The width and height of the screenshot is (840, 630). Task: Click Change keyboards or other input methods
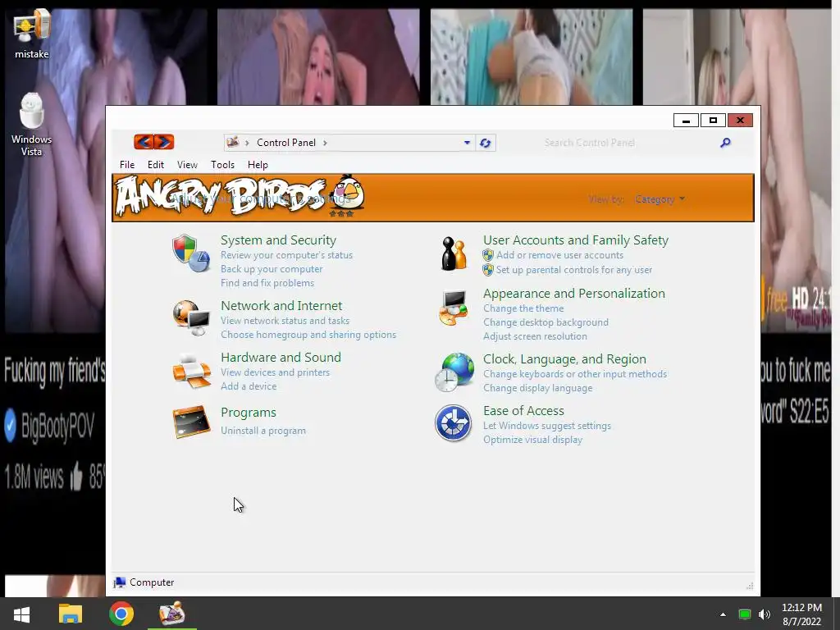575,374
